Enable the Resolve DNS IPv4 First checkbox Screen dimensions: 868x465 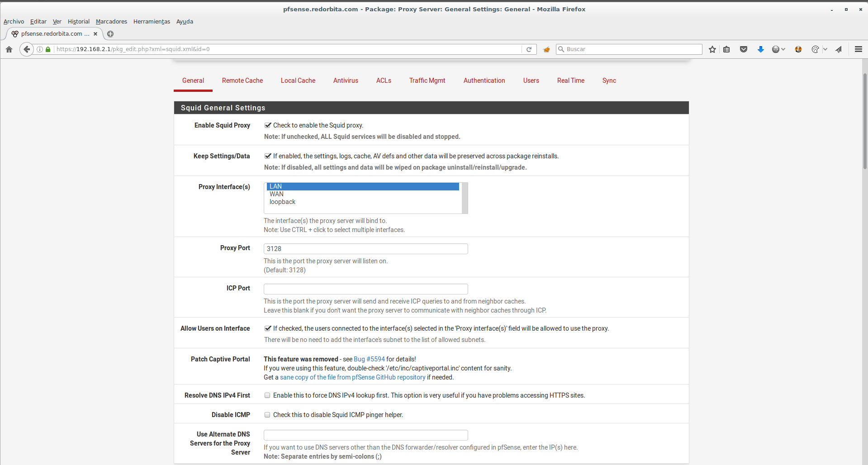[267, 395]
